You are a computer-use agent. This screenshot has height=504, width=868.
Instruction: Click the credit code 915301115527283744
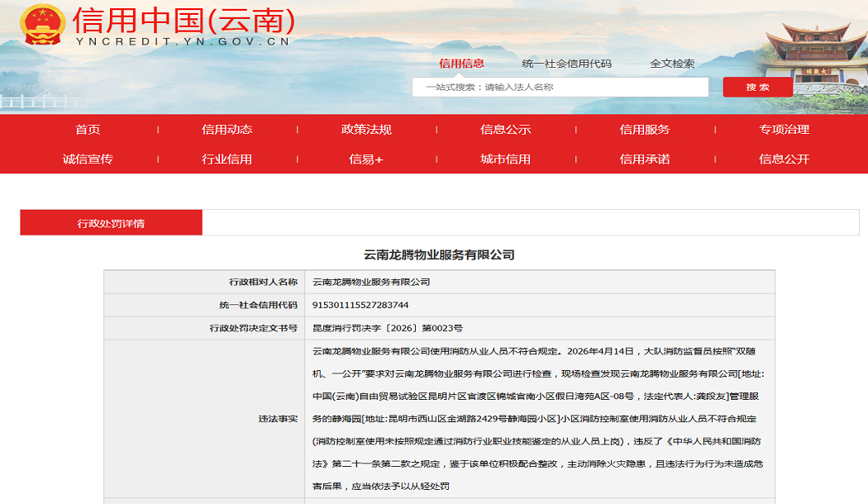360,306
